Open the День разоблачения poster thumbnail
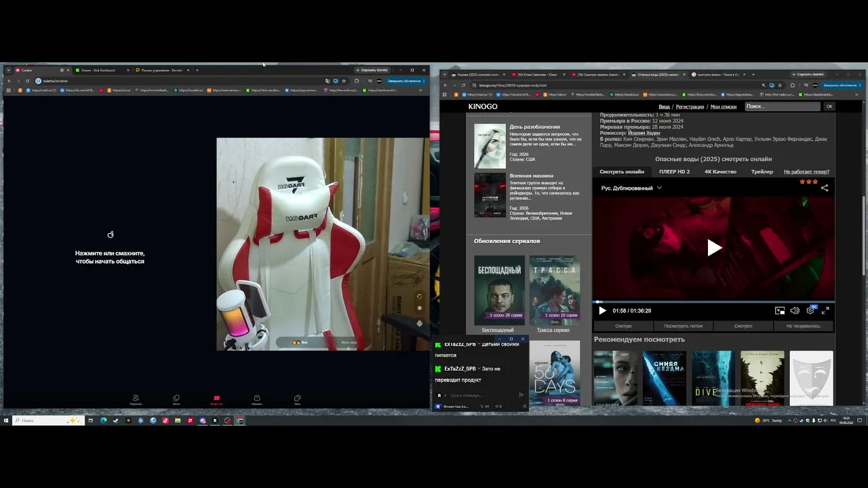The width and height of the screenshot is (868, 488). click(490, 146)
